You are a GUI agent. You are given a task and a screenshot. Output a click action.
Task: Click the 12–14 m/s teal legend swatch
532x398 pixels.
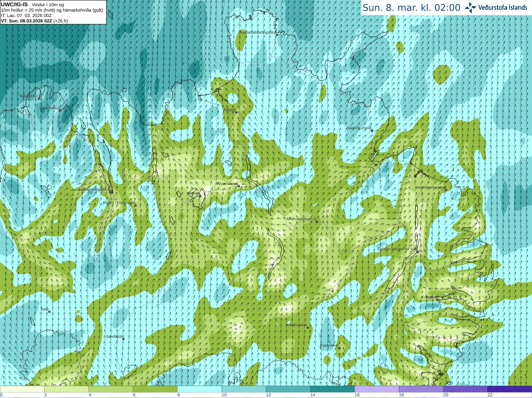tap(288, 389)
